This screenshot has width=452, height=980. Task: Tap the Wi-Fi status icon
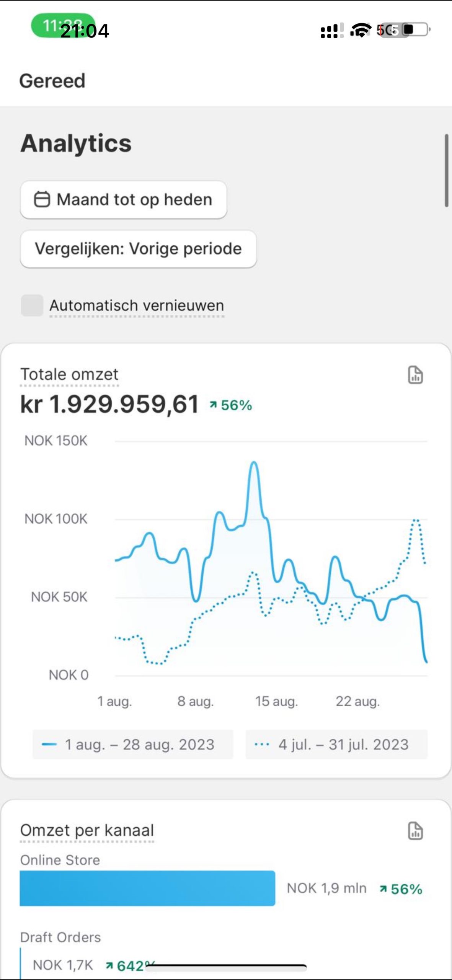[361, 29]
